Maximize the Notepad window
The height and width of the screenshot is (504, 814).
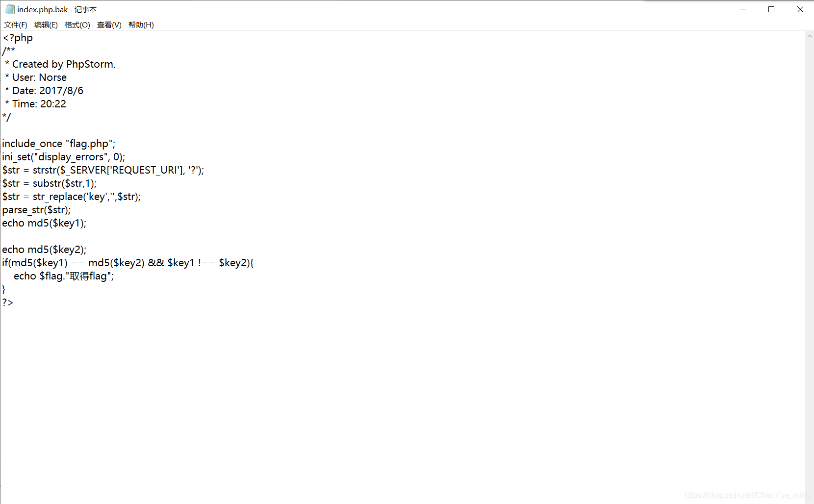point(771,9)
